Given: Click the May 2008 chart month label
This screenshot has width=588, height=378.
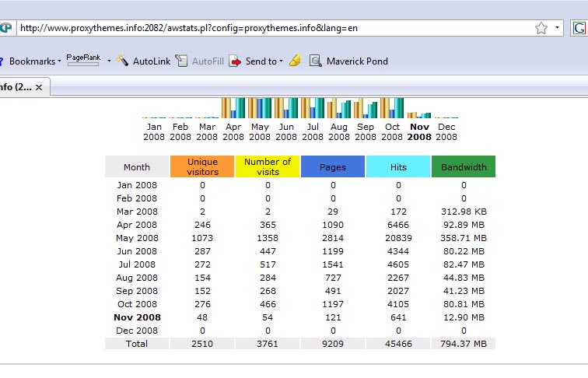Looking at the screenshot, I should (260, 131).
